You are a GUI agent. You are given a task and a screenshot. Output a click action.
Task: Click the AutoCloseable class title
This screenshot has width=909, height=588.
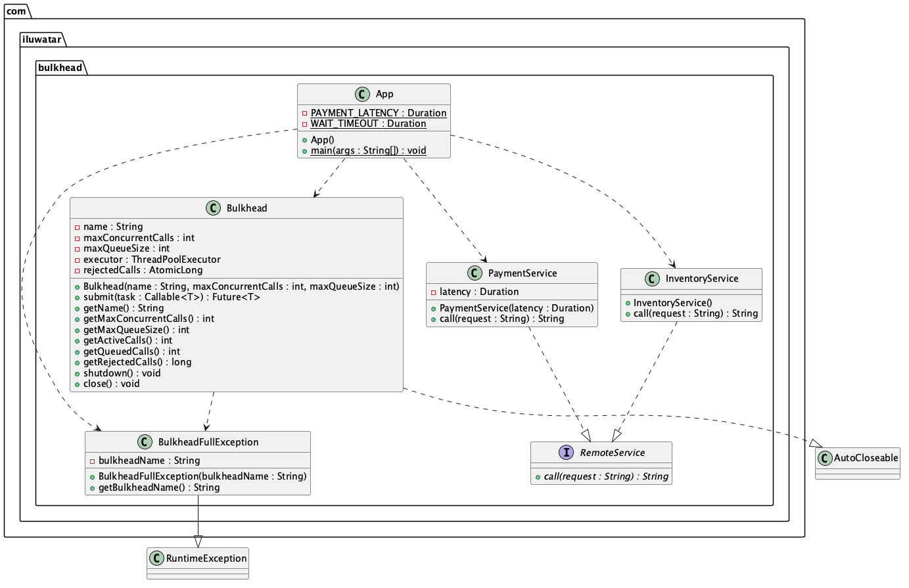tap(866, 458)
